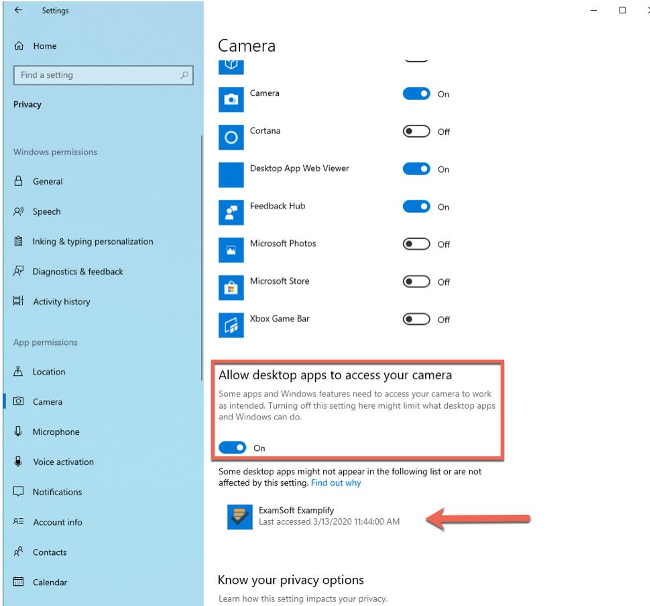650x606 pixels.
Task: Open the Find out why link
Action: 336,483
